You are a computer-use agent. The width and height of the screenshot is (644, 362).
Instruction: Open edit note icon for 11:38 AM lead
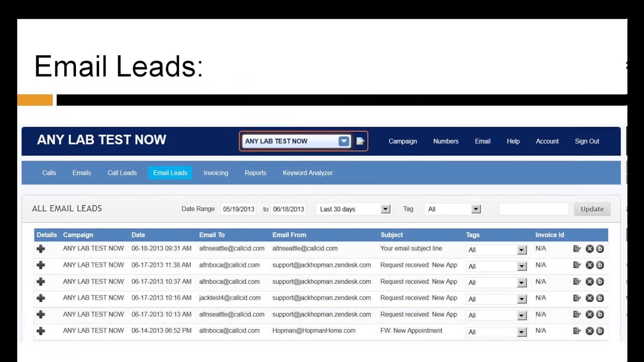click(x=577, y=265)
